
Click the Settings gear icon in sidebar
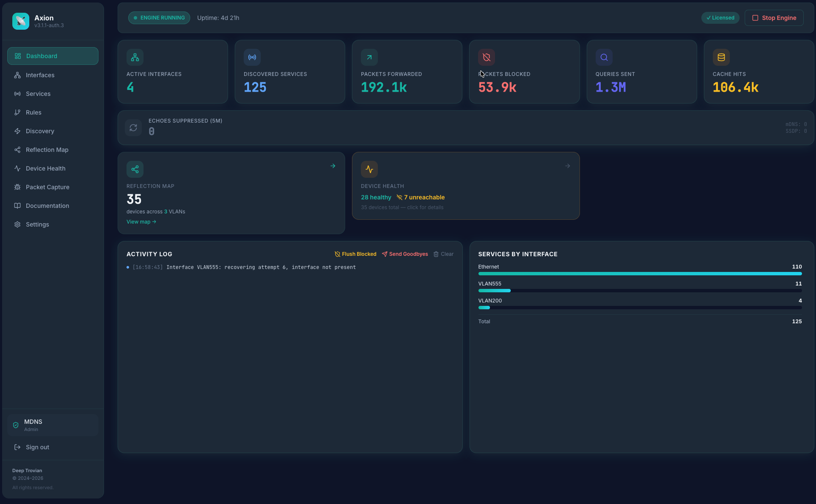pos(17,224)
